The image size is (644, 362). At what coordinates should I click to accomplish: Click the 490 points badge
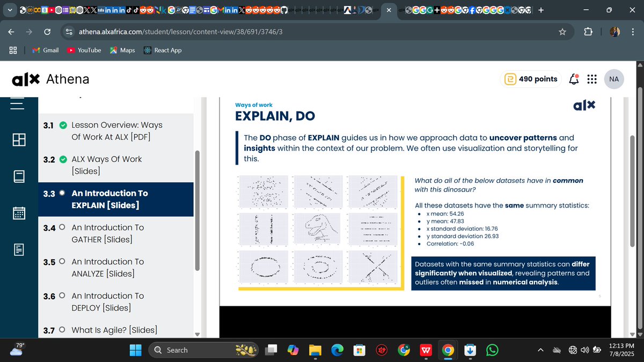click(531, 79)
